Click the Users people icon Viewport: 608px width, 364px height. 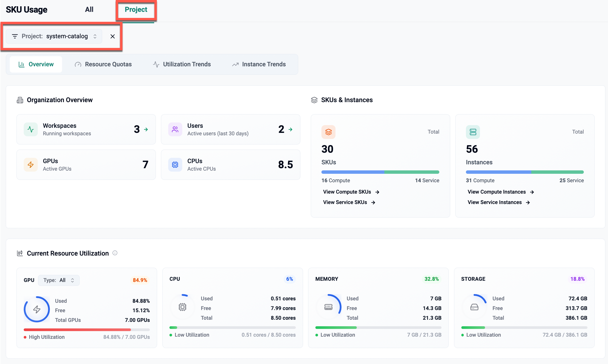(175, 129)
